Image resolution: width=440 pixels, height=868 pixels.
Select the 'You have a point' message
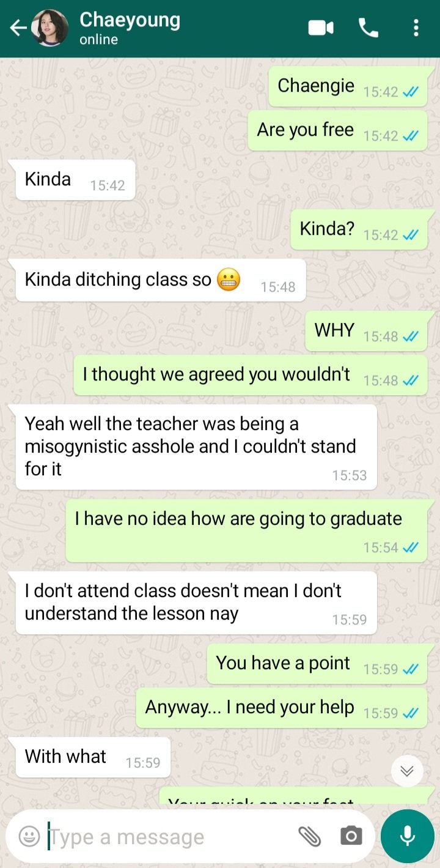[x=317, y=664]
